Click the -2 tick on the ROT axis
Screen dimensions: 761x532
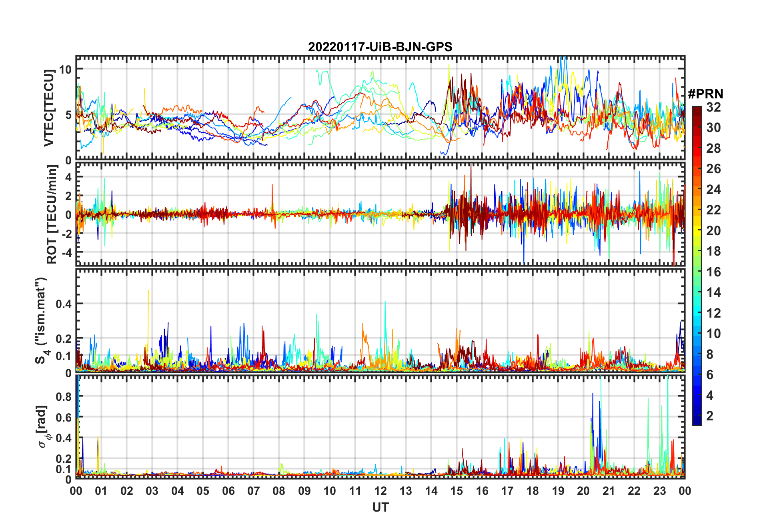(x=66, y=234)
